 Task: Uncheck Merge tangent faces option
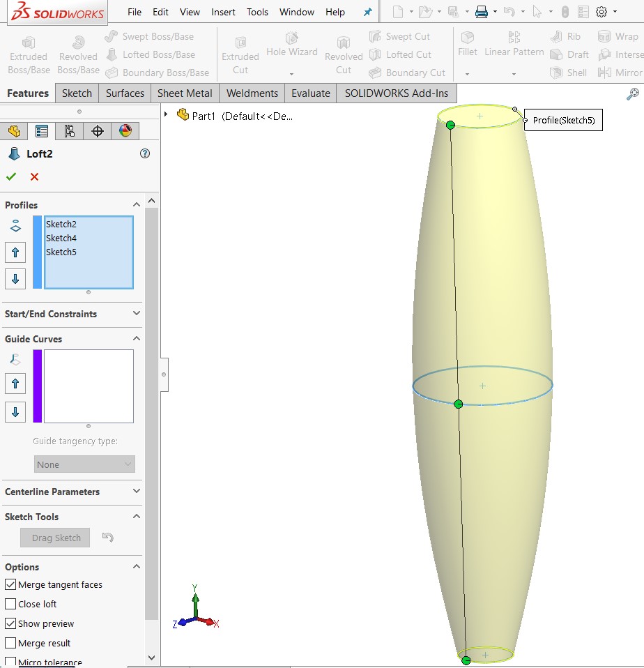coord(10,585)
